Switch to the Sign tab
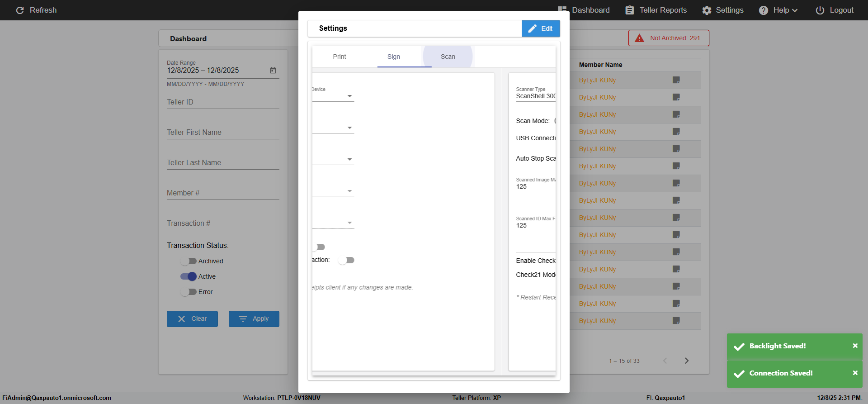 [394, 57]
